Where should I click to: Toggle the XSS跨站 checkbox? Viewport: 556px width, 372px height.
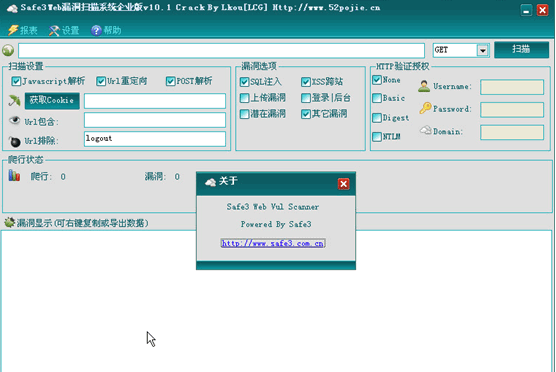pos(306,82)
